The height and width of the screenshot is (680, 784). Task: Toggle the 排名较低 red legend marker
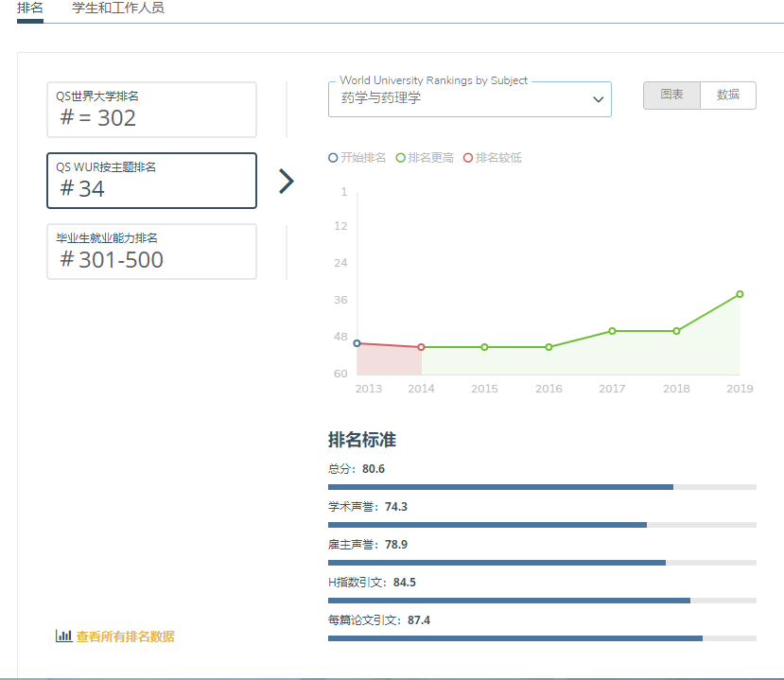click(468, 158)
